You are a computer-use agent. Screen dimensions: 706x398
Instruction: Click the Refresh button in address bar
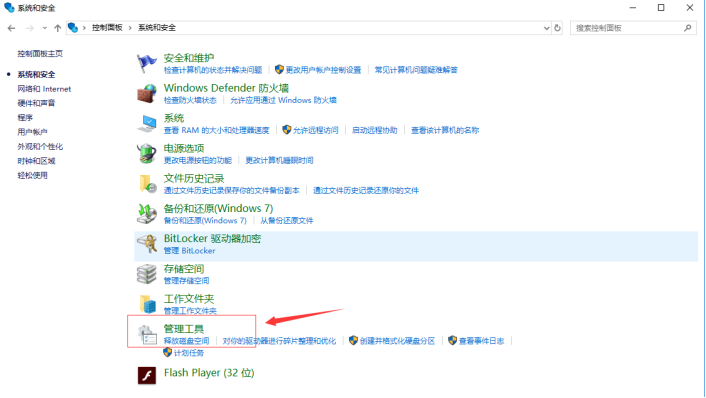point(557,28)
